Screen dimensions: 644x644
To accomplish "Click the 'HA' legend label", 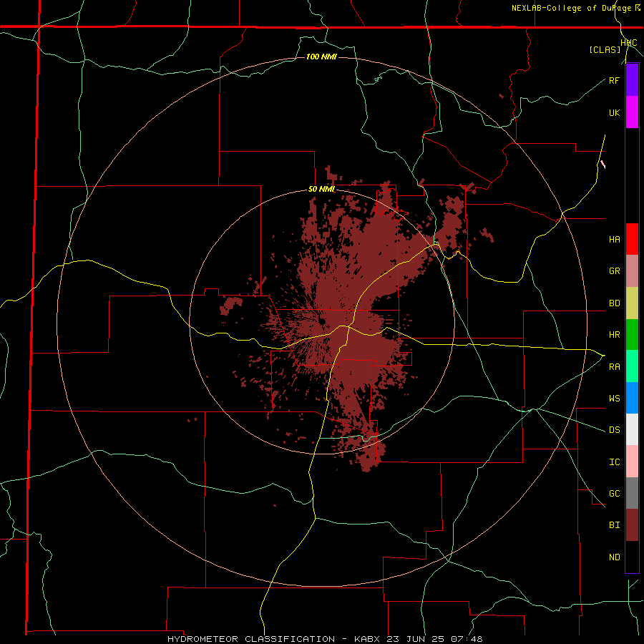I will pos(614,240).
